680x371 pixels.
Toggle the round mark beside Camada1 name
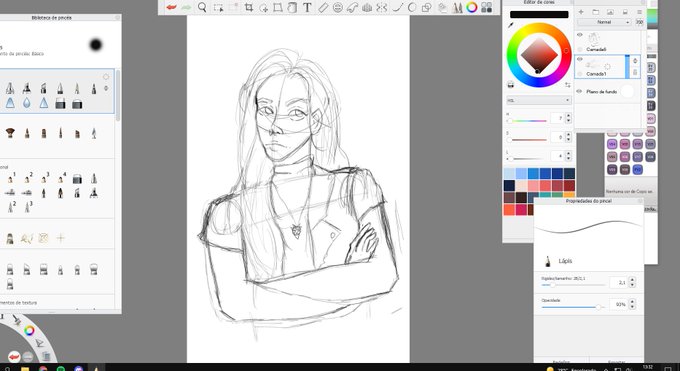click(x=580, y=74)
